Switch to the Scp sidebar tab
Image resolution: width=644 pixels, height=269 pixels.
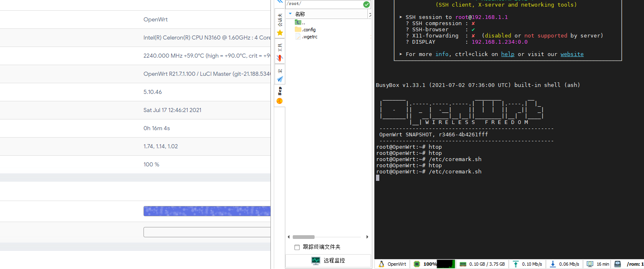[280, 91]
